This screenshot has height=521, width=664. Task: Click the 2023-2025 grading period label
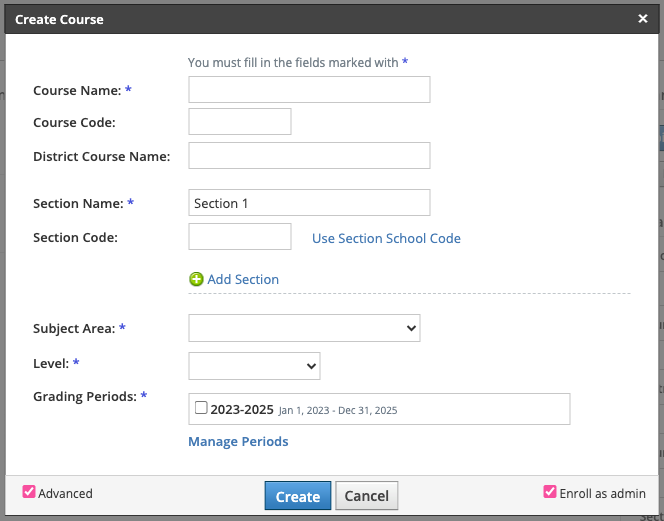click(241, 409)
